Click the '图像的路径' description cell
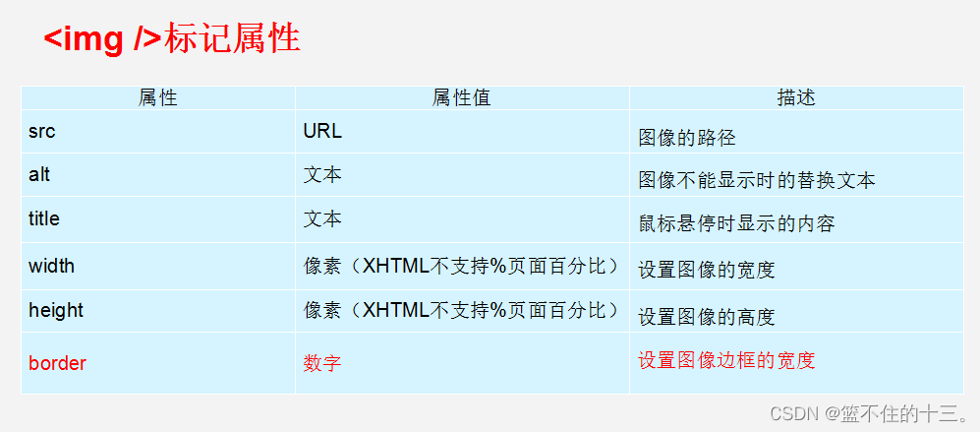 click(x=796, y=132)
